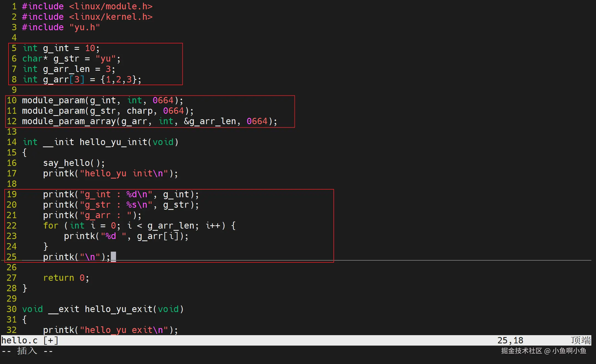Click the 插入 insert mode indicator
Viewport: 596px width, 364px height.
[x=27, y=351]
